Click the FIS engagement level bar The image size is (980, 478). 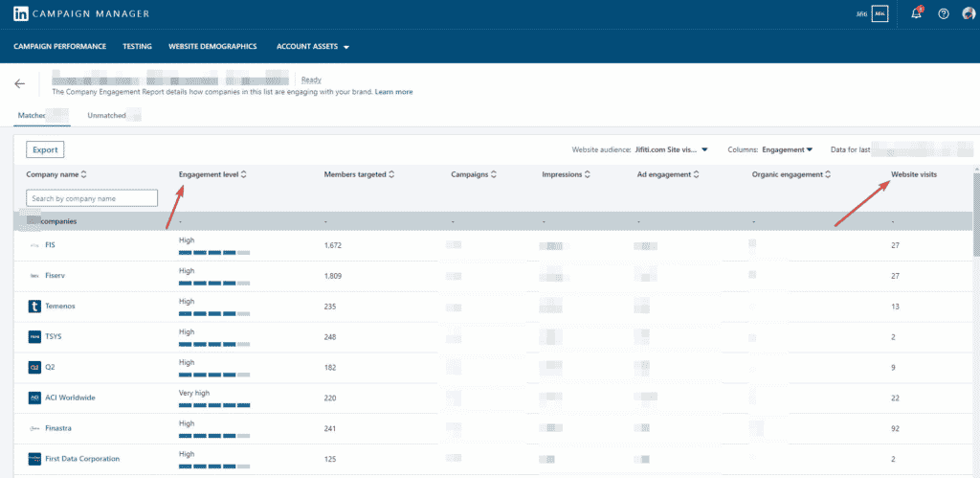coord(214,252)
